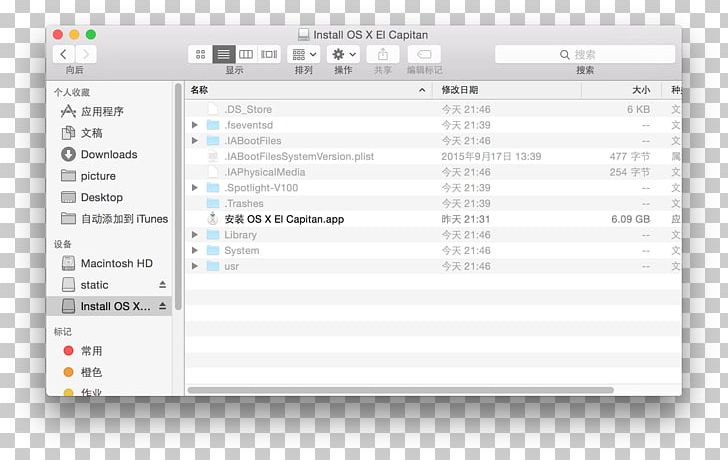Click the 6.09 GB size cell

[630, 219]
